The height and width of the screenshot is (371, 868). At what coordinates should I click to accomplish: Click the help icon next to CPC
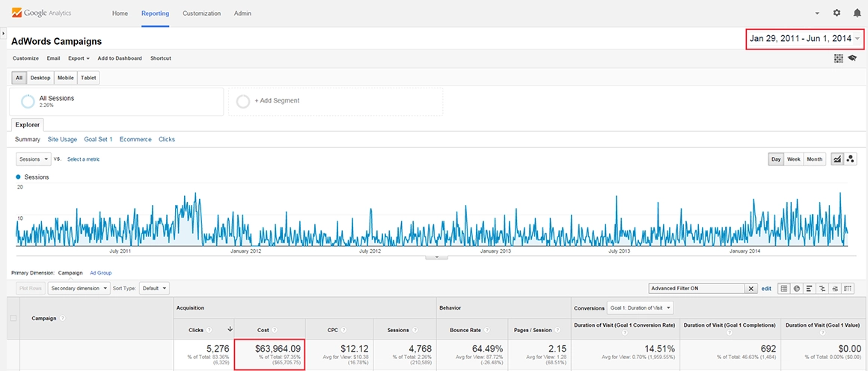[x=343, y=330]
